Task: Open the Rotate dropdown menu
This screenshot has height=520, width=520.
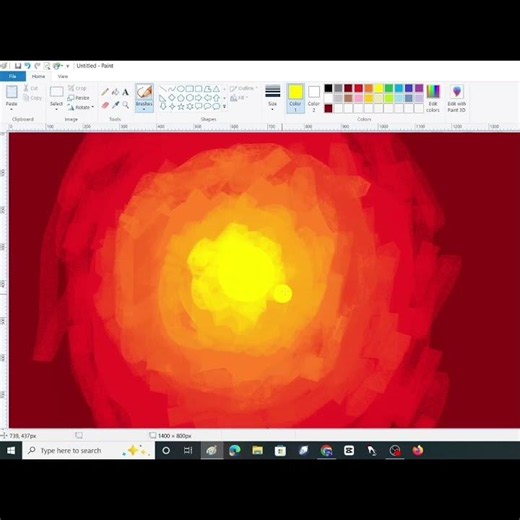Action: click(x=80, y=107)
